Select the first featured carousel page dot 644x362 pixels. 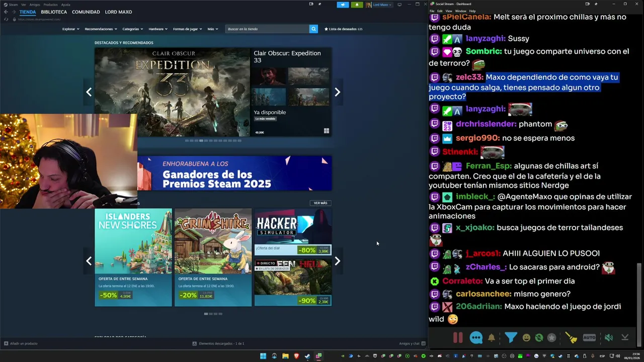click(187, 141)
